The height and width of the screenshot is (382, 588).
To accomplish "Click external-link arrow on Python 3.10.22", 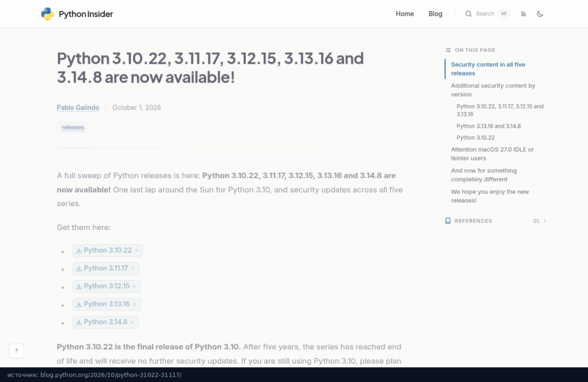I will (x=137, y=251).
